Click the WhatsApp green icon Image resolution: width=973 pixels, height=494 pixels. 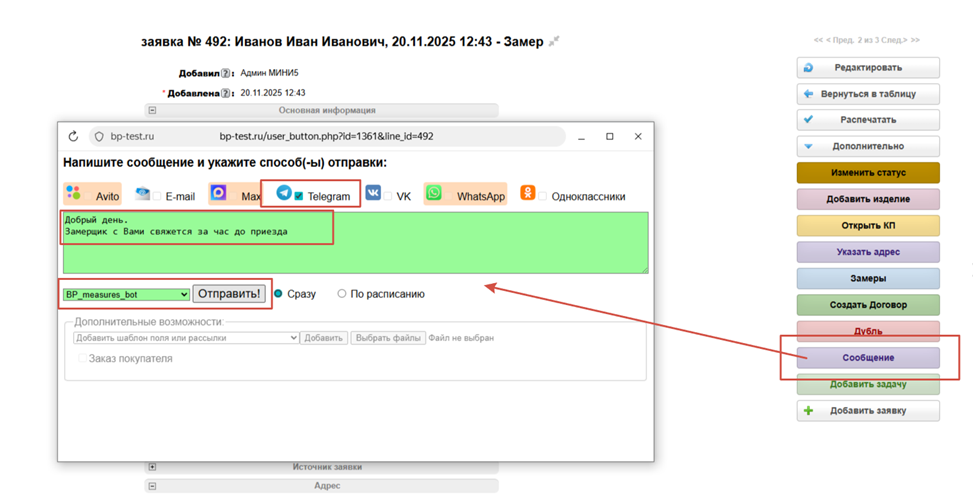[x=433, y=193]
